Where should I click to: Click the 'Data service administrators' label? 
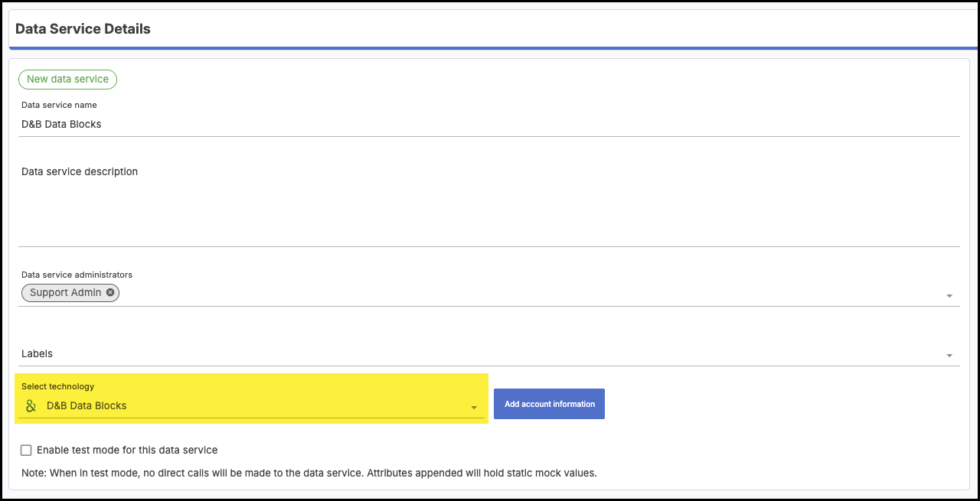pyautogui.click(x=77, y=275)
